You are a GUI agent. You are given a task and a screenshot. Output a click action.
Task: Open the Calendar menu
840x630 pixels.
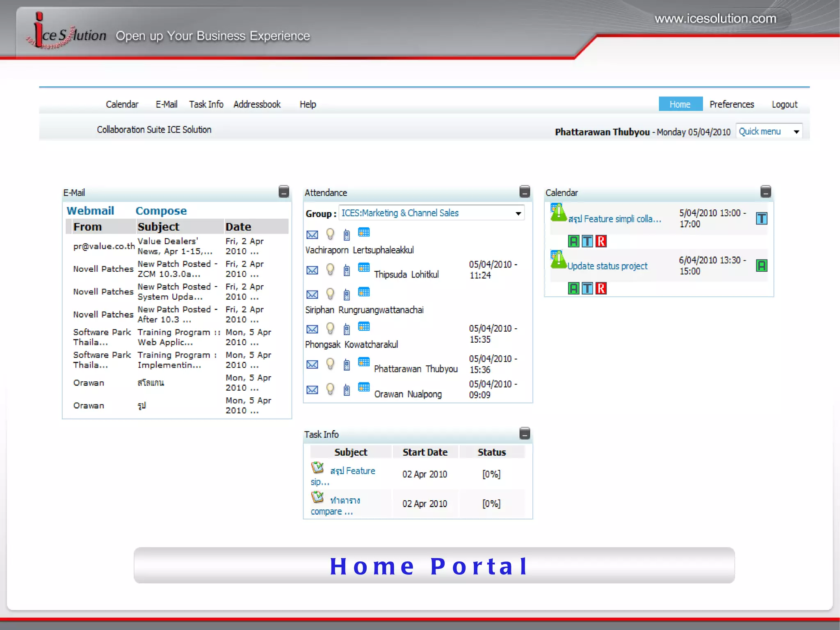(x=122, y=104)
